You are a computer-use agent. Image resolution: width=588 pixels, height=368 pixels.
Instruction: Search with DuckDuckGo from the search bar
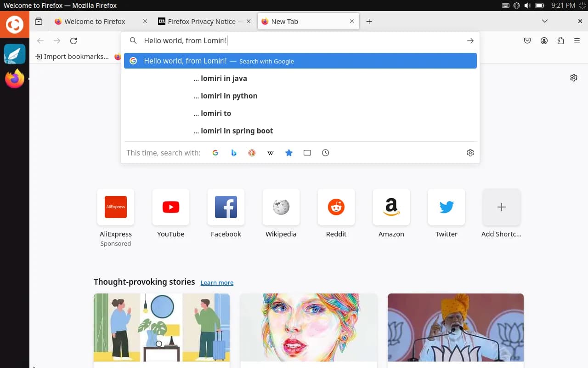(x=252, y=152)
